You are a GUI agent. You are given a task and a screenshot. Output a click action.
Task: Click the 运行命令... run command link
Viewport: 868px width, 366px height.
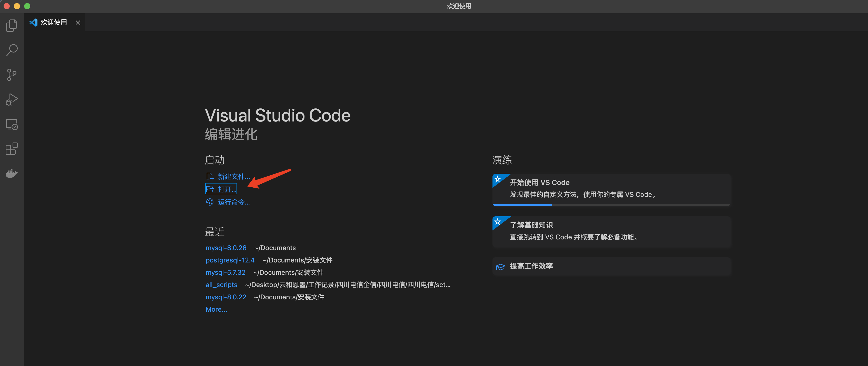point(233,202)
